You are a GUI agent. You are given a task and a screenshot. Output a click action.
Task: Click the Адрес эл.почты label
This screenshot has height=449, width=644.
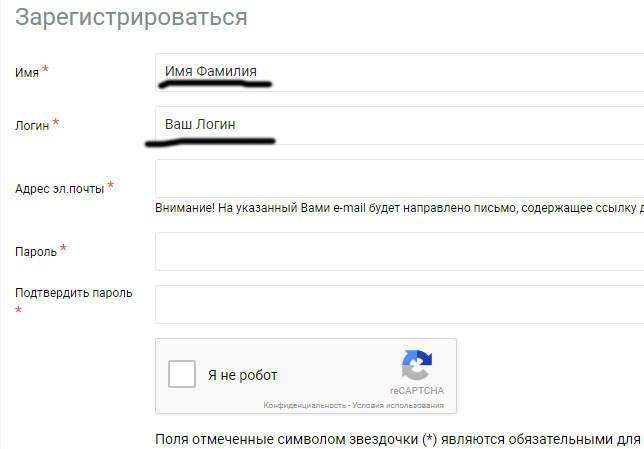[x=60, y=189]
